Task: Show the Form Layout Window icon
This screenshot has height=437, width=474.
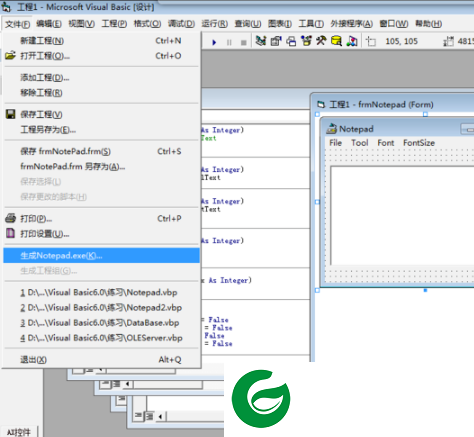Action: click(291, 41)
